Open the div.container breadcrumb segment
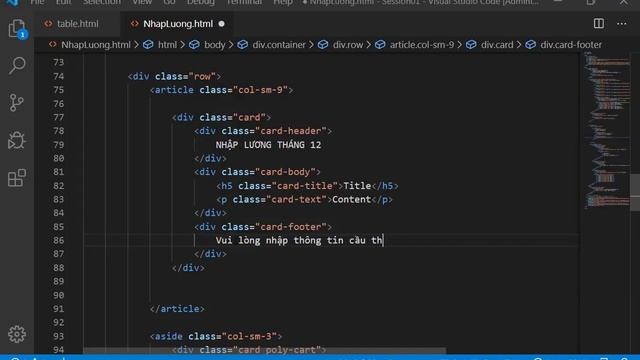Screen dimensions: 640x360 (x=279, y=44)
